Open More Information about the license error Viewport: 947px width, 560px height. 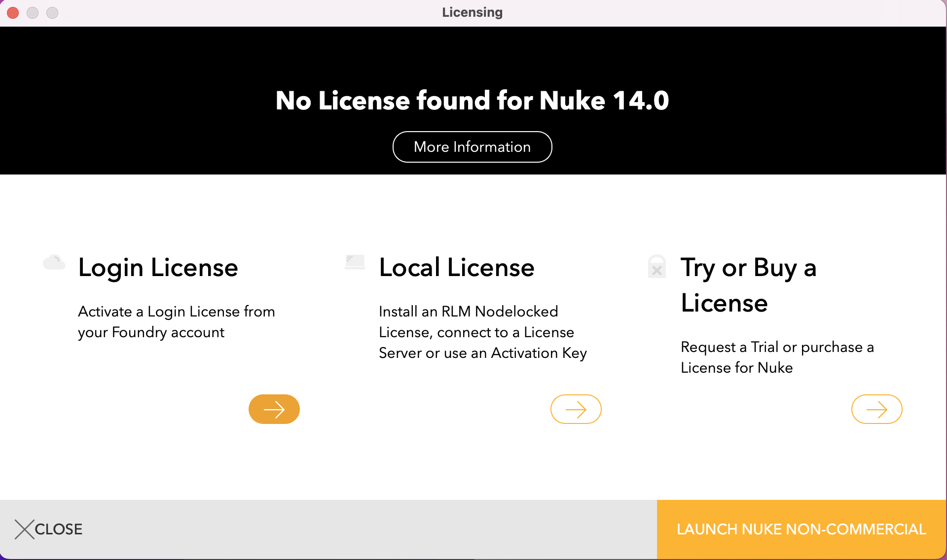tap(472, 146)
